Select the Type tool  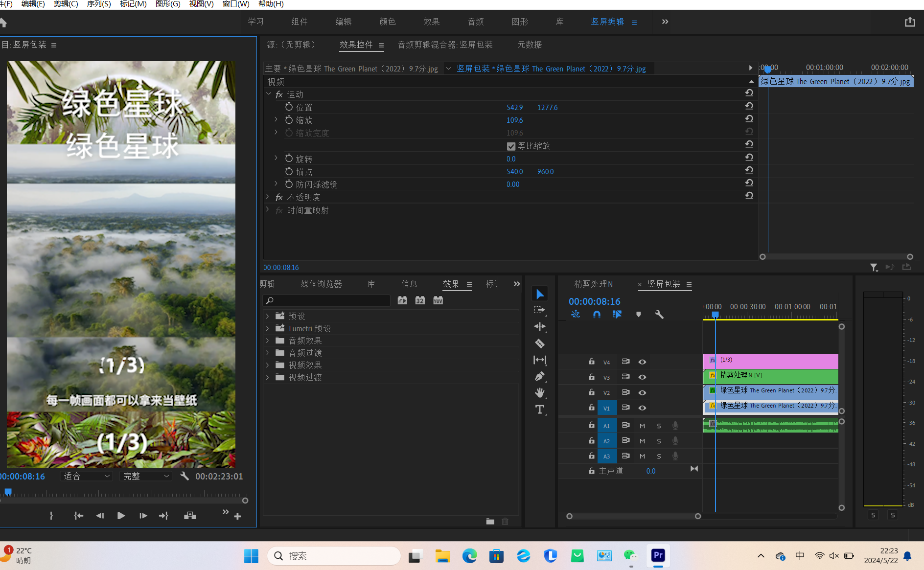click(540, 410)
